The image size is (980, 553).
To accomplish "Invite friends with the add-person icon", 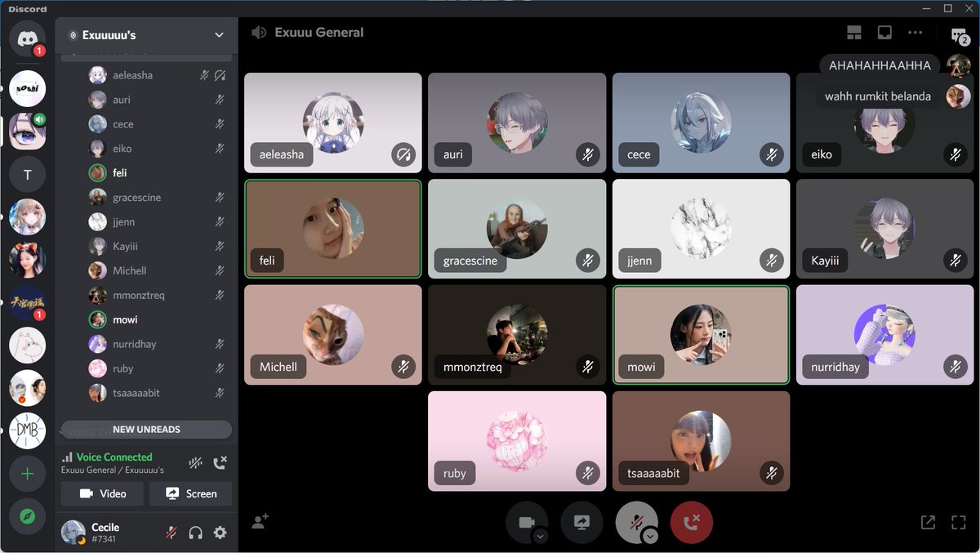I will pyautogui.click(x=261, y=522).
